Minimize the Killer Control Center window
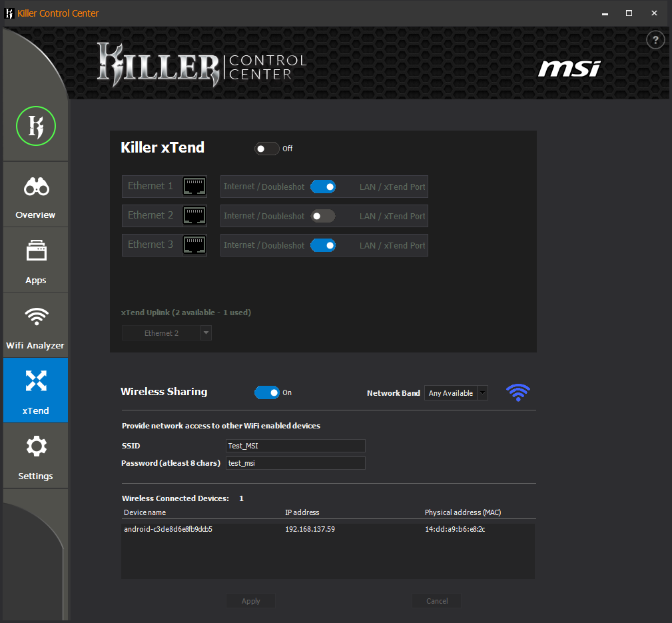 [605, 13]
